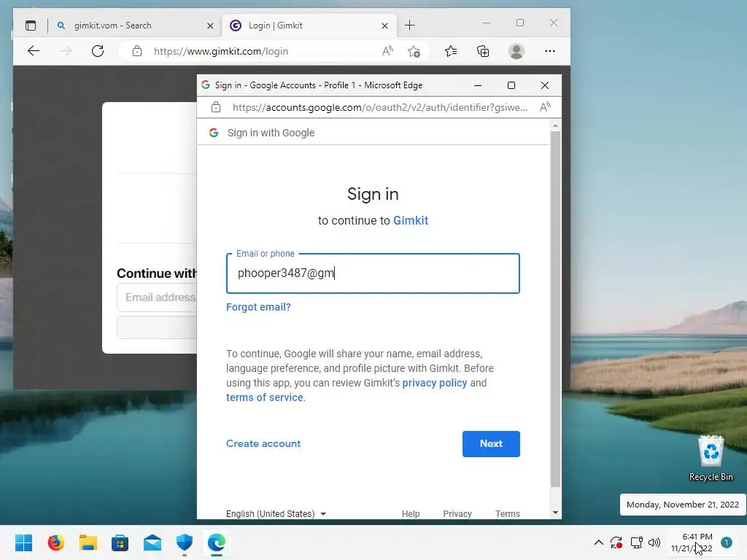Open Read aloud in main Edge toolbar
The width and height of the screenshot is (747, 560).
click(387, 51)
